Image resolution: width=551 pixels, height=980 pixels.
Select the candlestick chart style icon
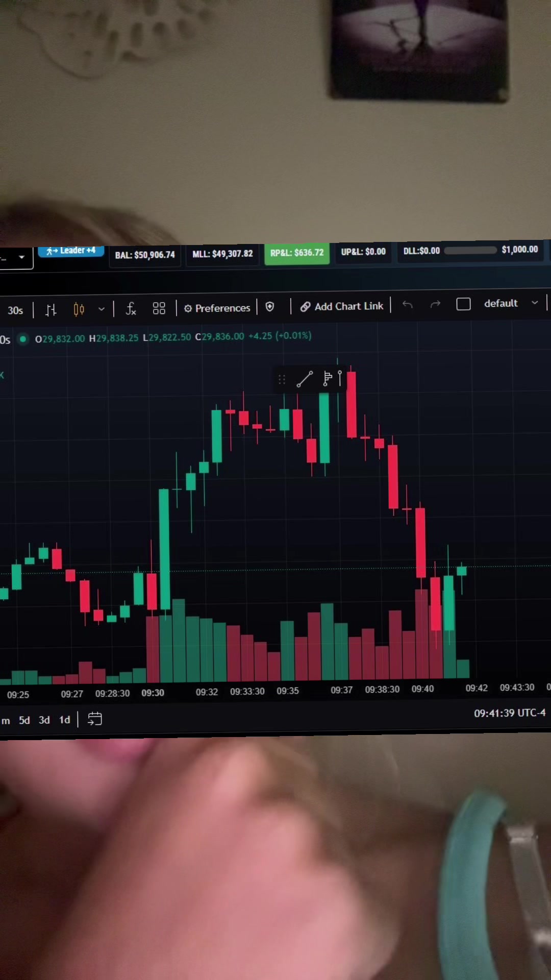(x=79, y=309)
